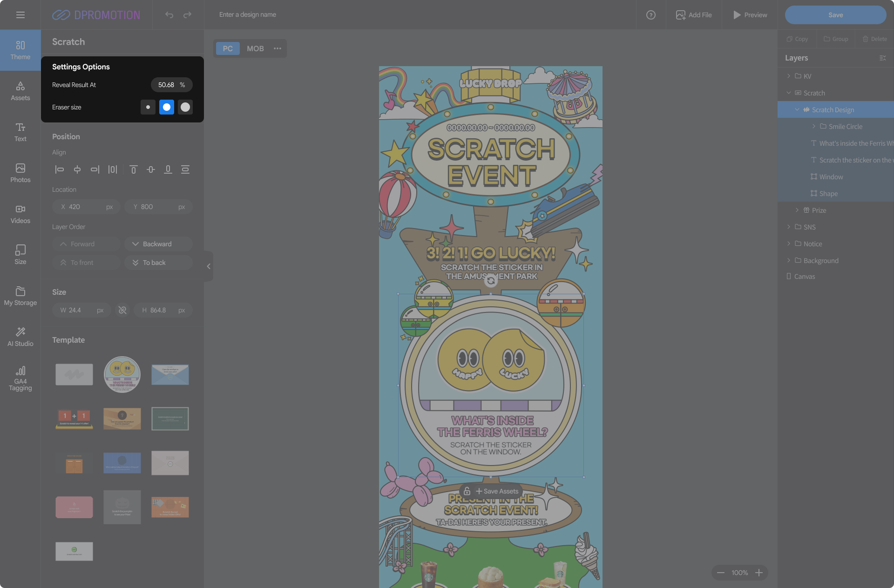Collapse the left panel with arrow handle
Viewport: 894px width, 588px height.
209,266
